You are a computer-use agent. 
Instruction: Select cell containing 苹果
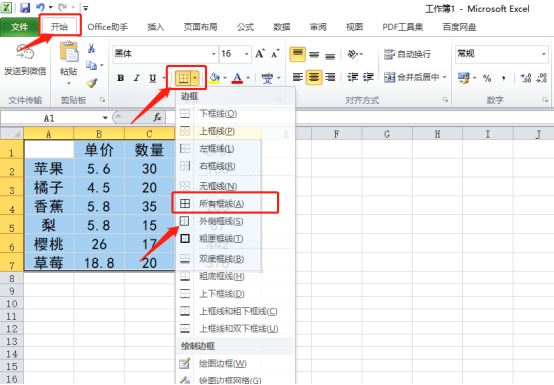tap(49, 168)
